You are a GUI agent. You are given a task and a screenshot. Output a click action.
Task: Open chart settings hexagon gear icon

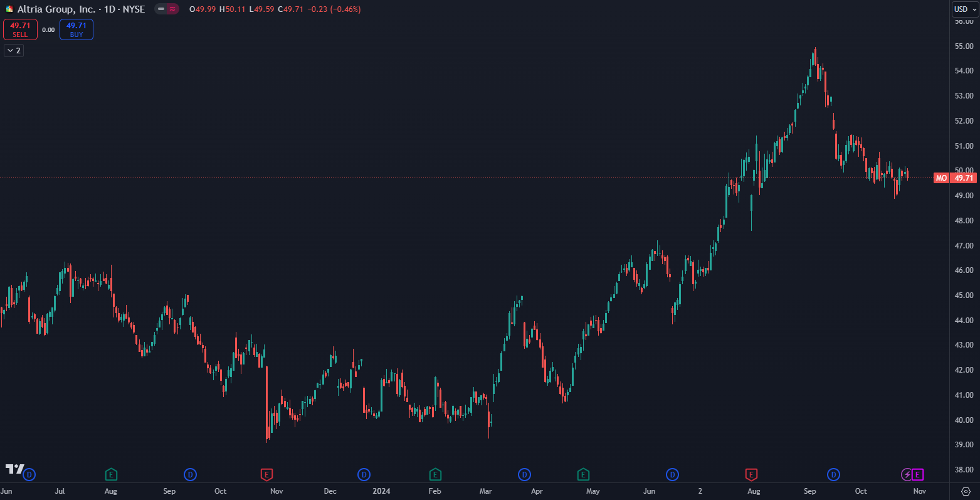click(x=966, y=491)
